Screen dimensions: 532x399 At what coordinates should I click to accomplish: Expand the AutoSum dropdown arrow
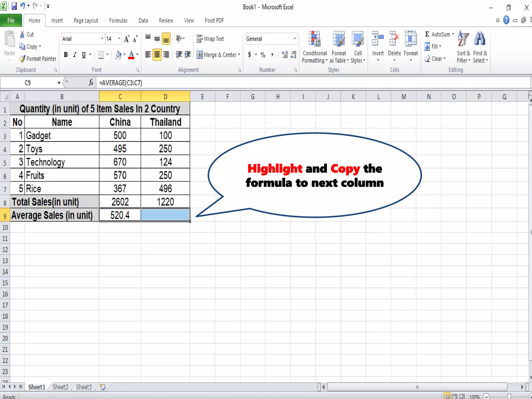pyautogui.click(x=453, y=34)
